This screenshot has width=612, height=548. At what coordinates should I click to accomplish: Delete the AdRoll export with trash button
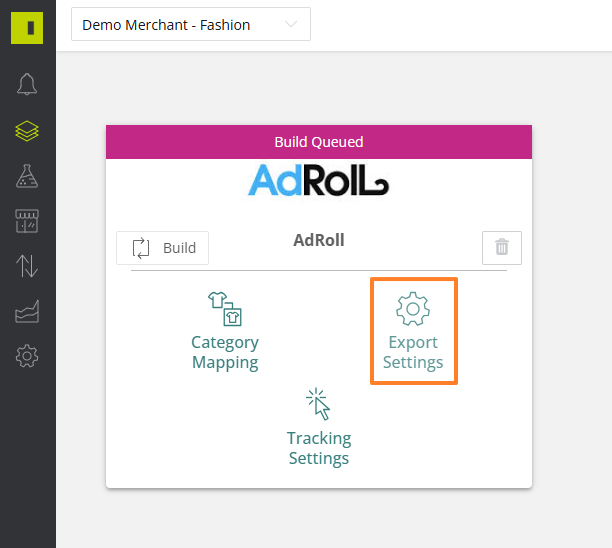(501, 248)
